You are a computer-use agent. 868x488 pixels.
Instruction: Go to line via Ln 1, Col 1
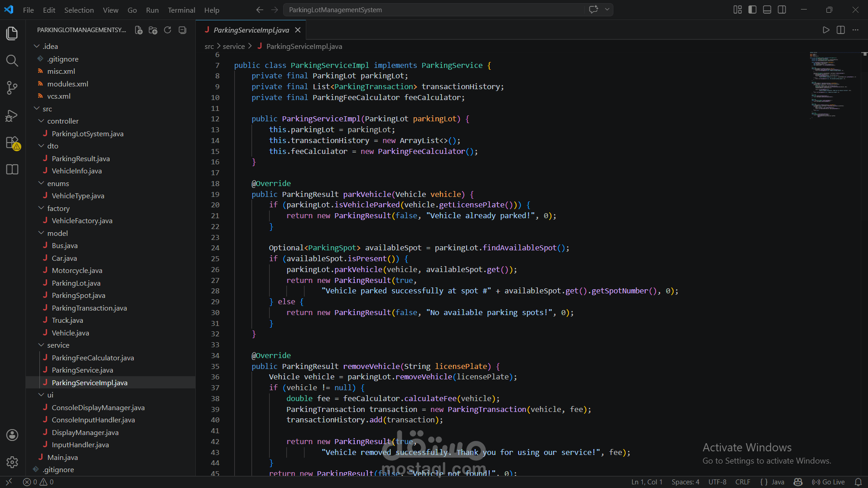click(x=647, y=482)
